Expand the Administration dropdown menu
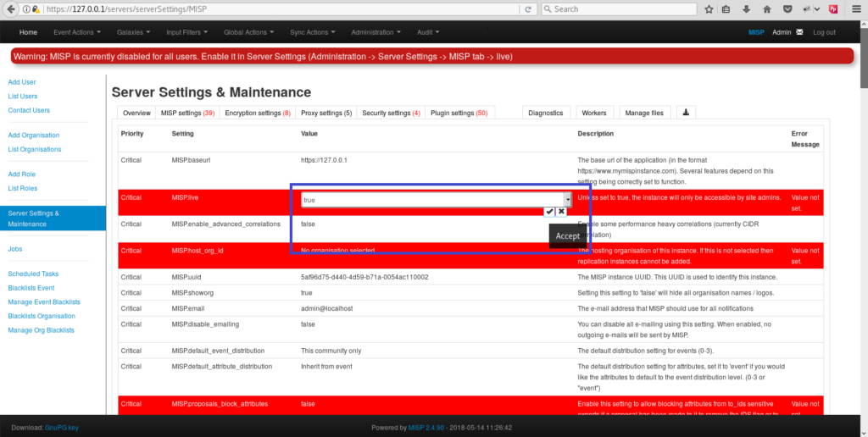This screenshot has height=437, width=868. point(377,33)
